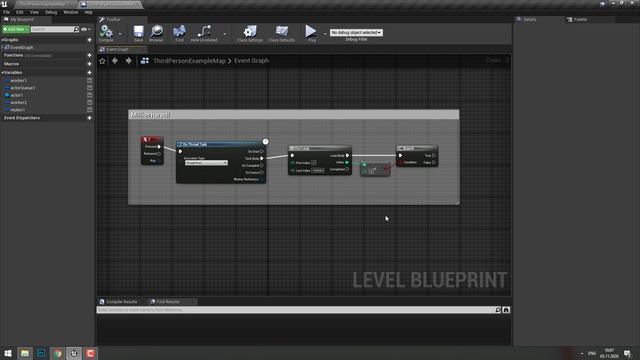Collapse the Variables section
The height and width of the screenshot is (360, 640).
click(x=2, y=73)
